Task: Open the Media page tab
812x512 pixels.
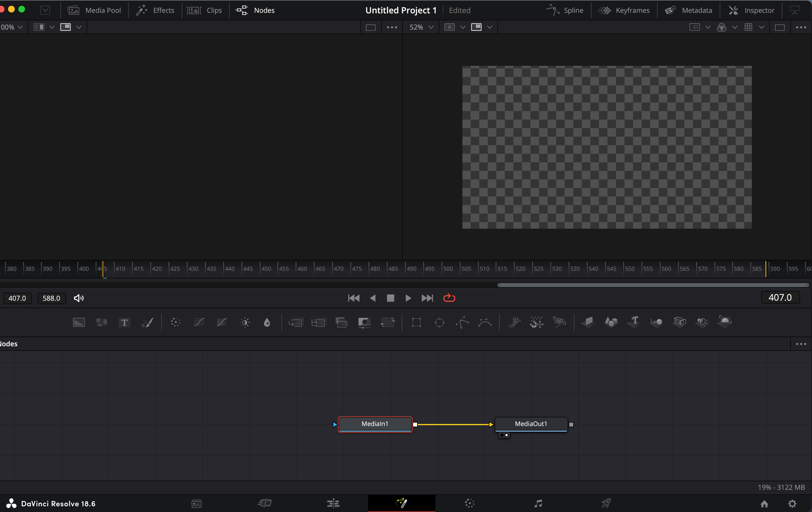Action: [197, 503]
